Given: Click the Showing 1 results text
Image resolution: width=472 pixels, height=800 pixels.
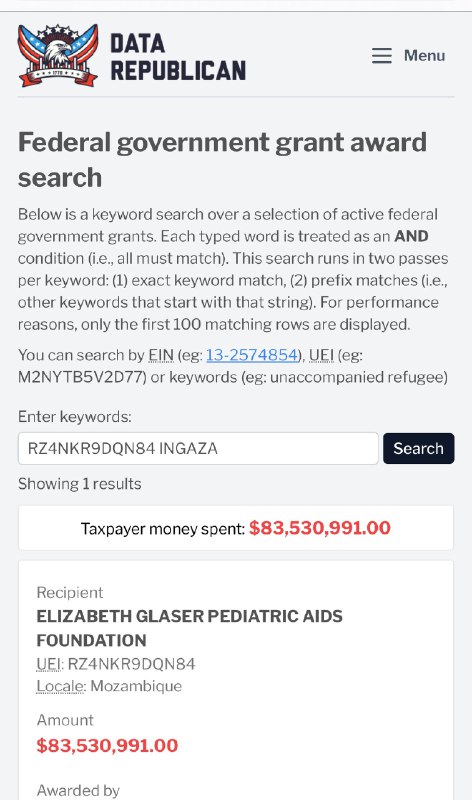Looking at the screenshot, I should point(80,484).
